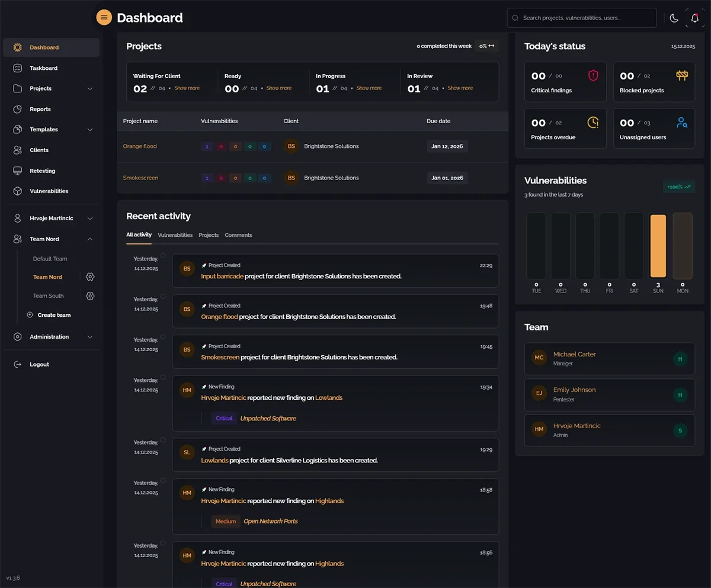Open Team Nord settings gear
Screen dimensions: 711x588
click(90, 277)
